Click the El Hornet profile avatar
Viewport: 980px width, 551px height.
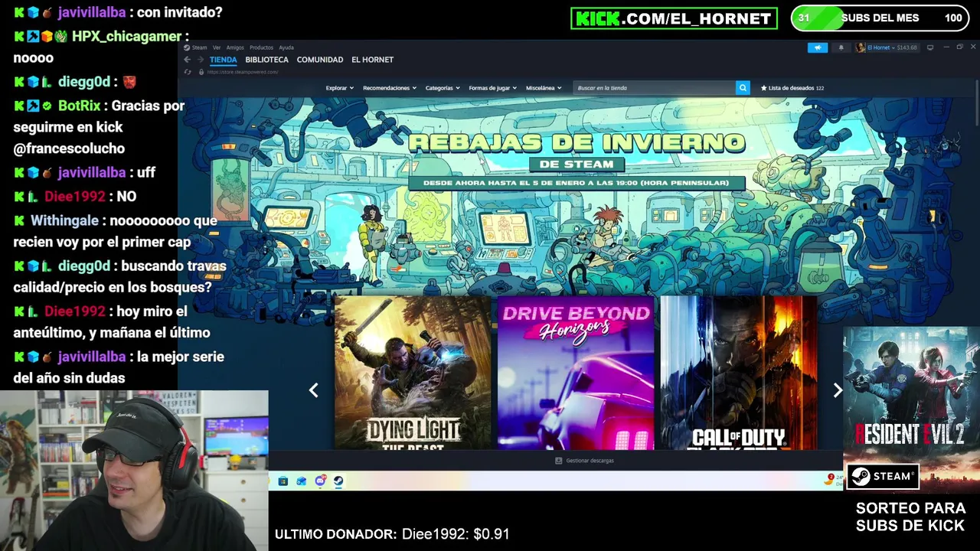(861, 47)
